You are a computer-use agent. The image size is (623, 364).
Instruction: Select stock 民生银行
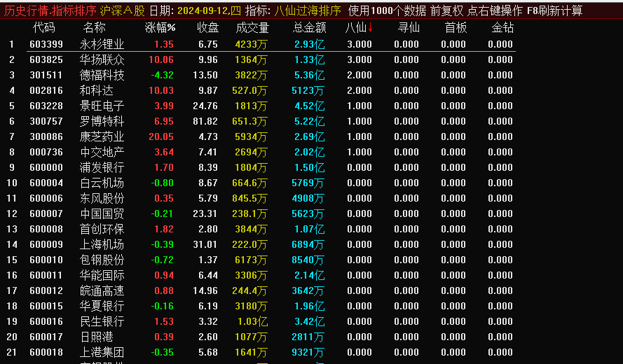coord(102,321)
